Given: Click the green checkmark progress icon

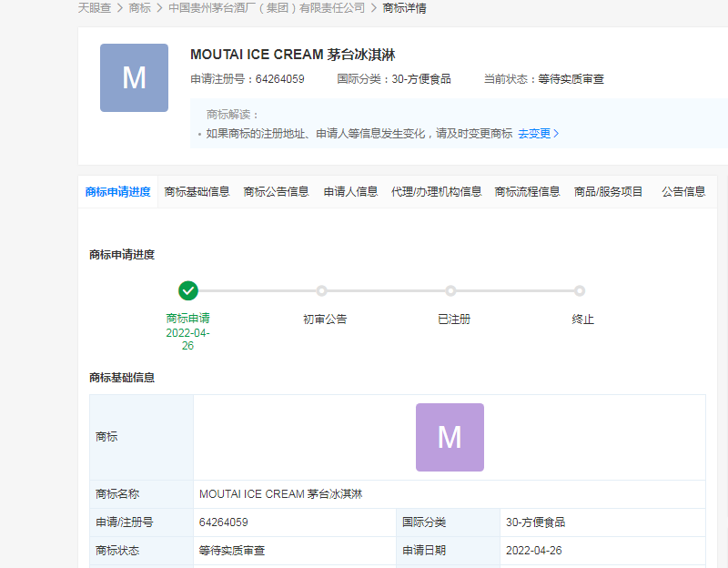Looking at the screenshot, I should pos(188,290).
